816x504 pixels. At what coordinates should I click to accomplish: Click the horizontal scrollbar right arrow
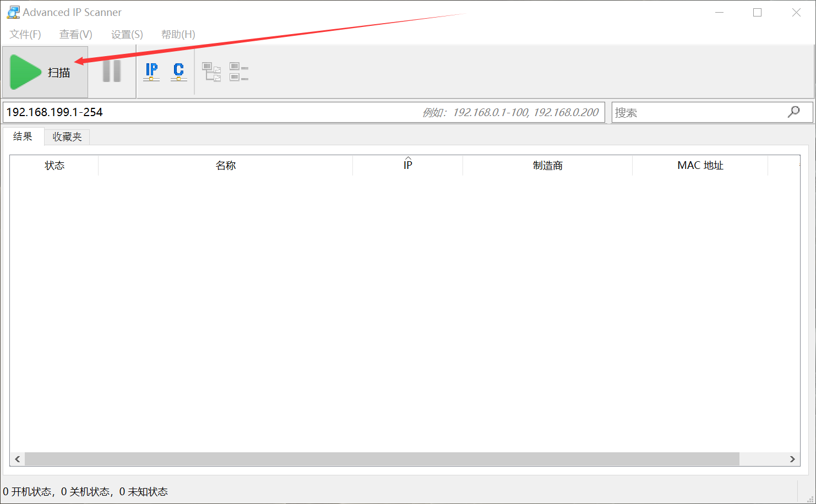792,459
